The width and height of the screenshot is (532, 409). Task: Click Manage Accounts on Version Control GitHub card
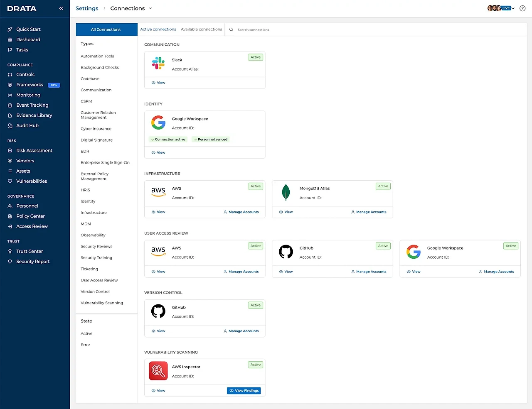pos(241,331)
